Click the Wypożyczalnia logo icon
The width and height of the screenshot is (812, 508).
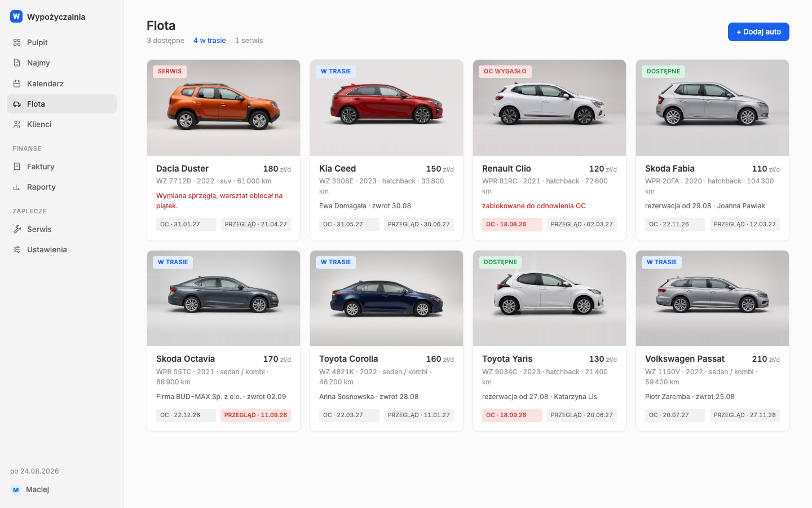click(x=16, y=16)
